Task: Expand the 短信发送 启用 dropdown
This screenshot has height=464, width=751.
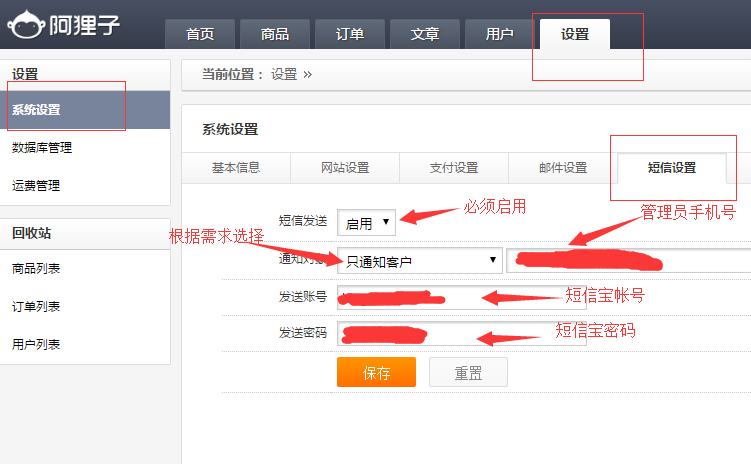Action: [367, 223]
